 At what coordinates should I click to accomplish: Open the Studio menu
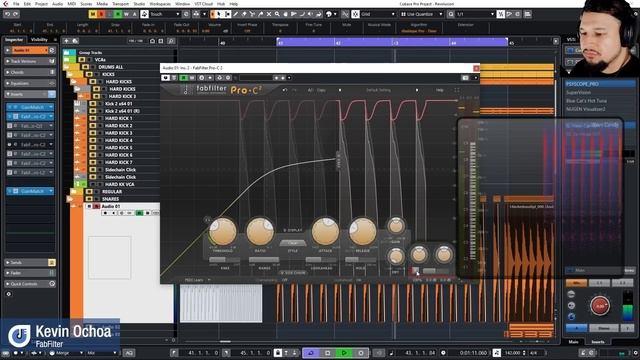[139, 4]
